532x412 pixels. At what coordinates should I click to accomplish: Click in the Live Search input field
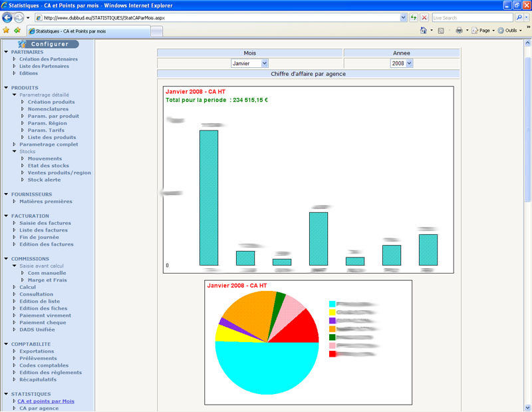pyautogui.click(x=472, y=17)
